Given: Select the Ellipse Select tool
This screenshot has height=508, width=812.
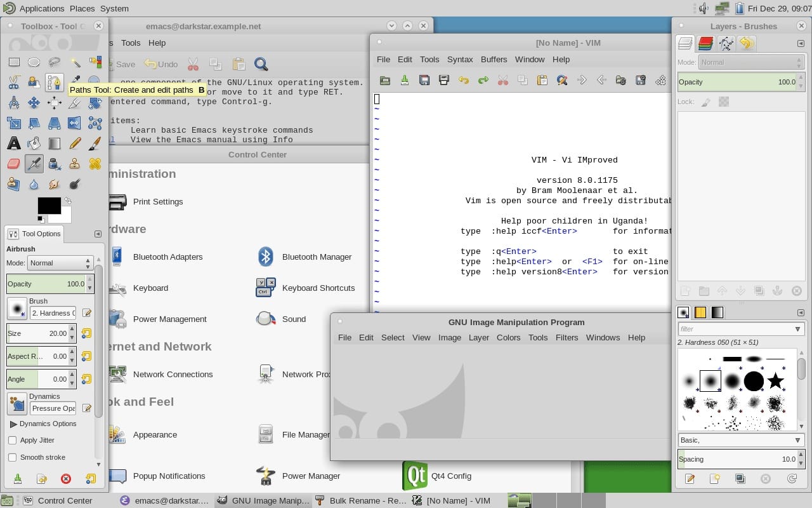Looking at the screenshot, I should click(34, 62).
